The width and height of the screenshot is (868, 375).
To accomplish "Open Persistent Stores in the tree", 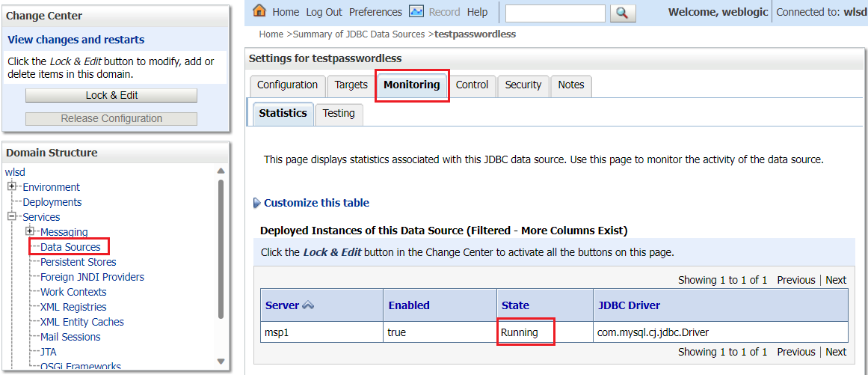I will point(78,262).
